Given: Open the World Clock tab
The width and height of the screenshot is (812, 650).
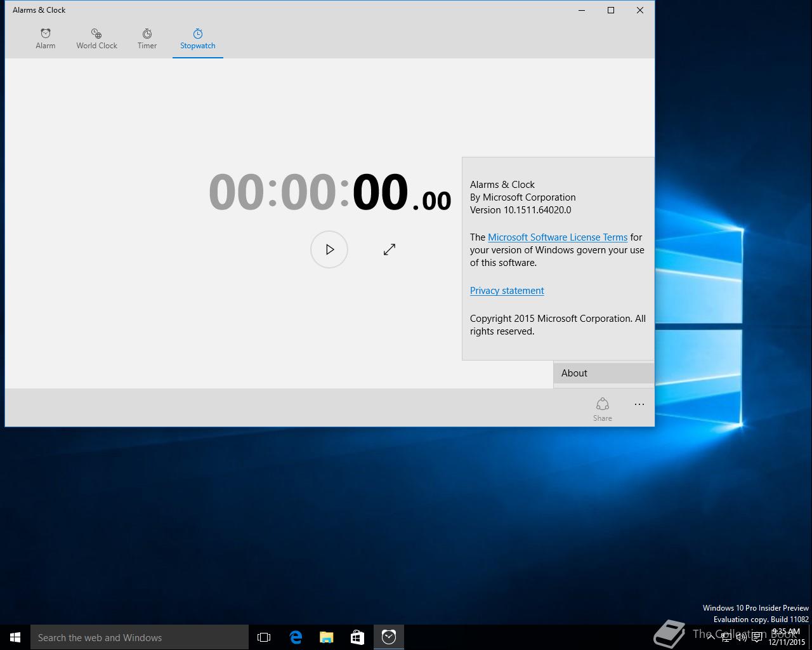Looking at the screenshot, I should click(x=96, y=39).
